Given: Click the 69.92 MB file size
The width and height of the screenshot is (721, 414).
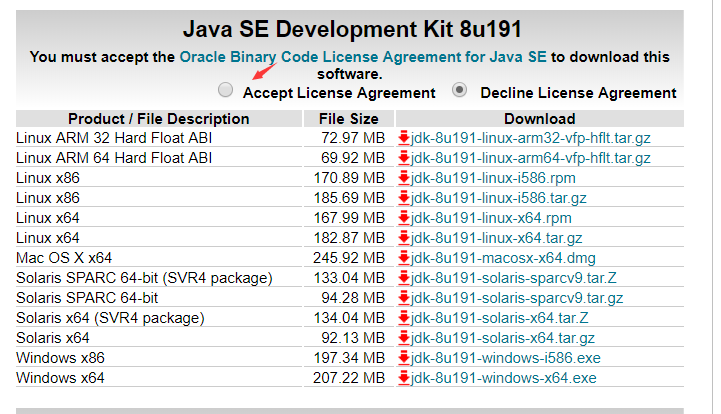Looking at the screenshot, I should click(353, 158).
